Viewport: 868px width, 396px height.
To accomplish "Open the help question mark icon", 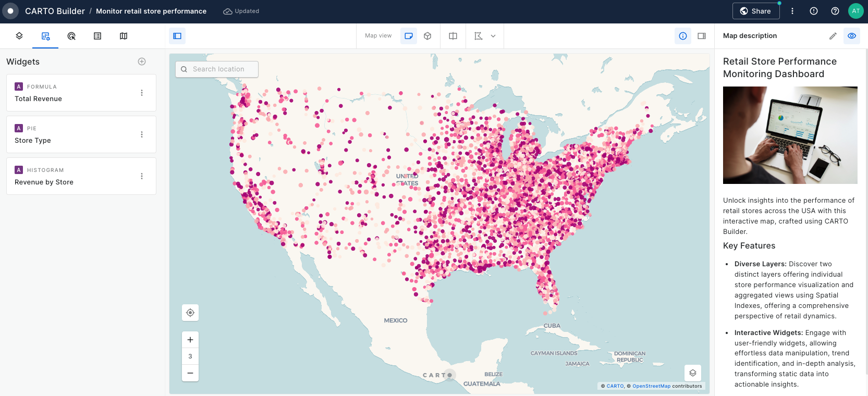I will coord(835,11).
